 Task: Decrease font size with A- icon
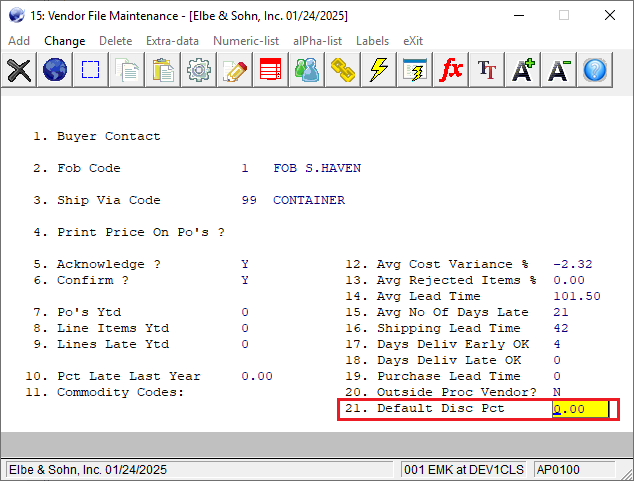click(x=559, y=70)
